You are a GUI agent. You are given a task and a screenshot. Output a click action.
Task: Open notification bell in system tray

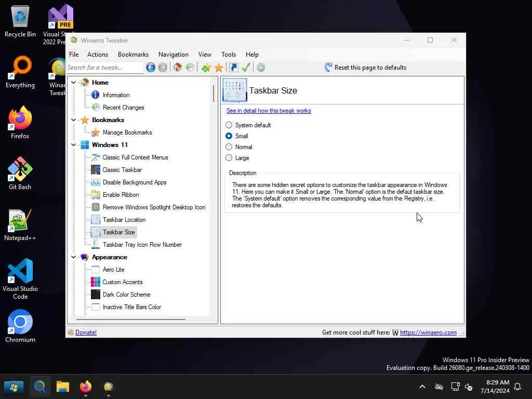click(x=517, y=387)
